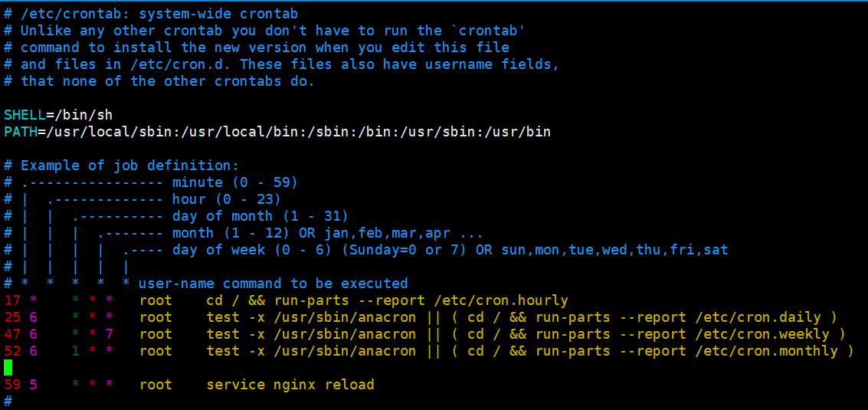Click /etc/cron.weekly path

[762, 334]
